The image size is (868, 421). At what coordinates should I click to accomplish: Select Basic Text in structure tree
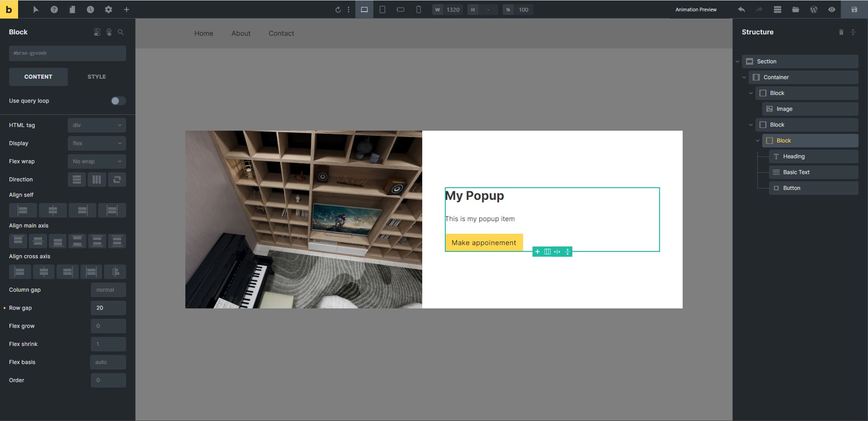click(814, 172)
